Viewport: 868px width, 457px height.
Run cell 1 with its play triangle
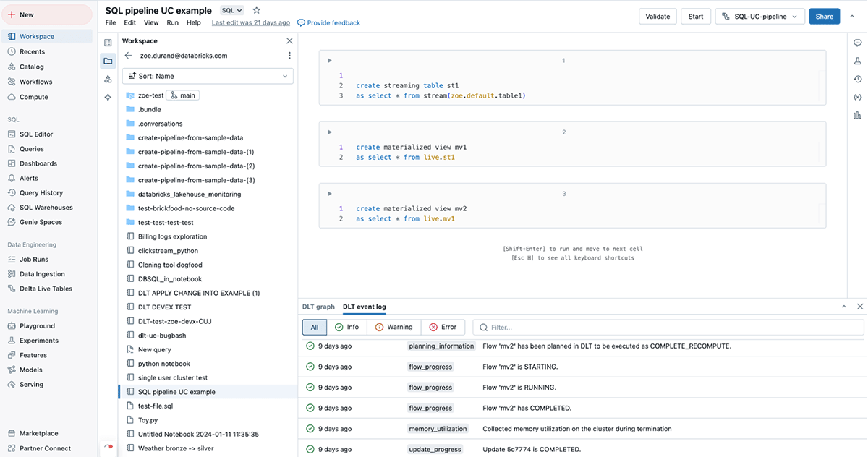pyautogui.click(x=330, y=61)
